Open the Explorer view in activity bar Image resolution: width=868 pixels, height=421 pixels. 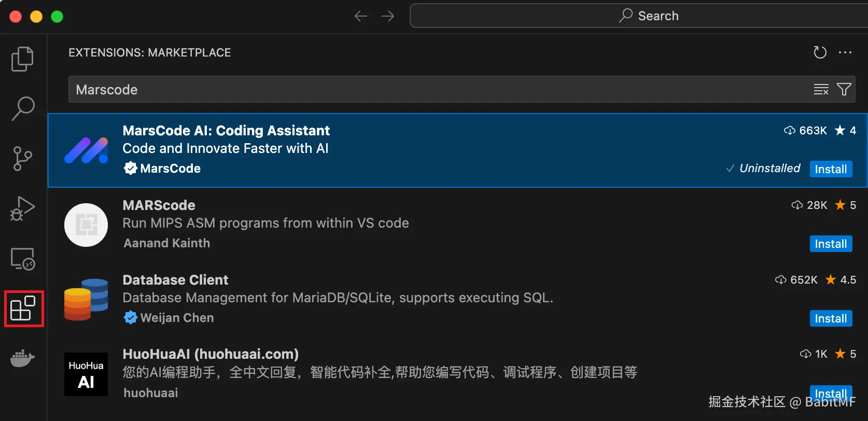(22, 59)
